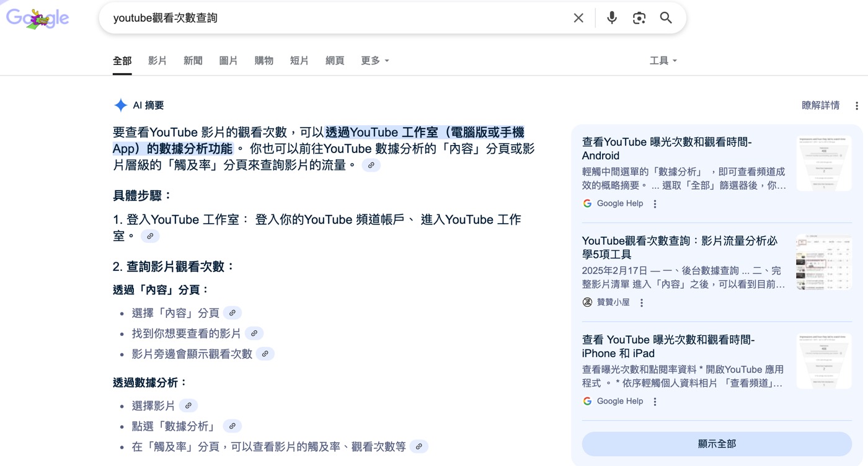Start voice search with the microphone icon
This screenshot has height=466, width=868.
point(612,18)
